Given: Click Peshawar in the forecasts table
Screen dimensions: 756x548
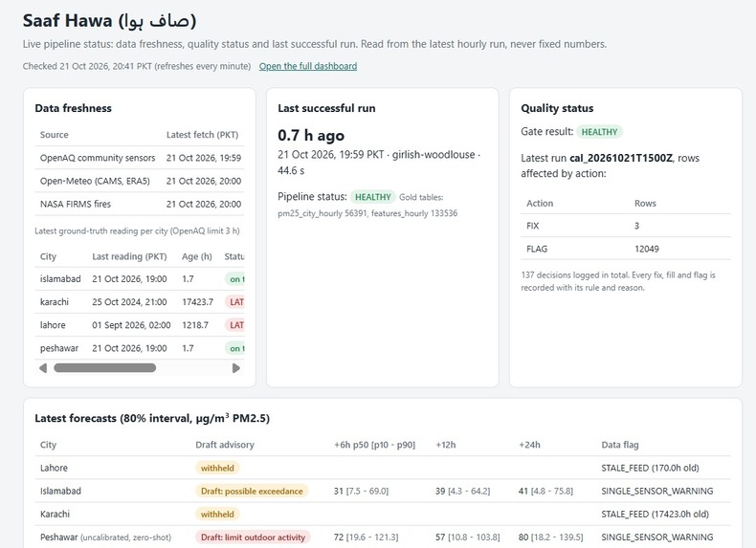Looking at the screenshot, I should 58,537.
